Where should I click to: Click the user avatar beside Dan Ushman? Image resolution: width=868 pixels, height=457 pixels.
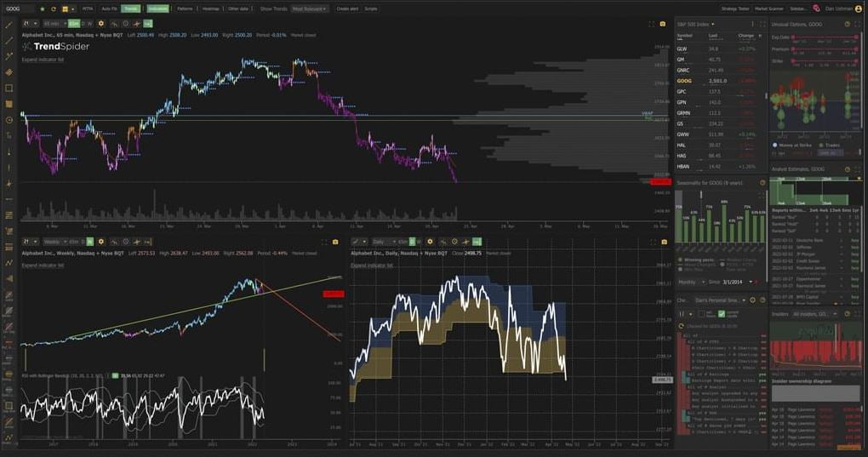click(x=859, y=9)
